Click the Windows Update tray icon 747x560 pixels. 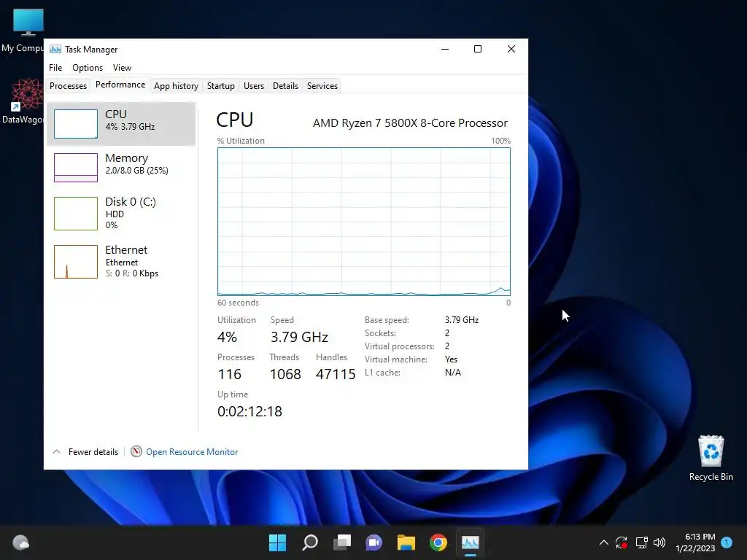pyautogui.click(x=622, y=542)
